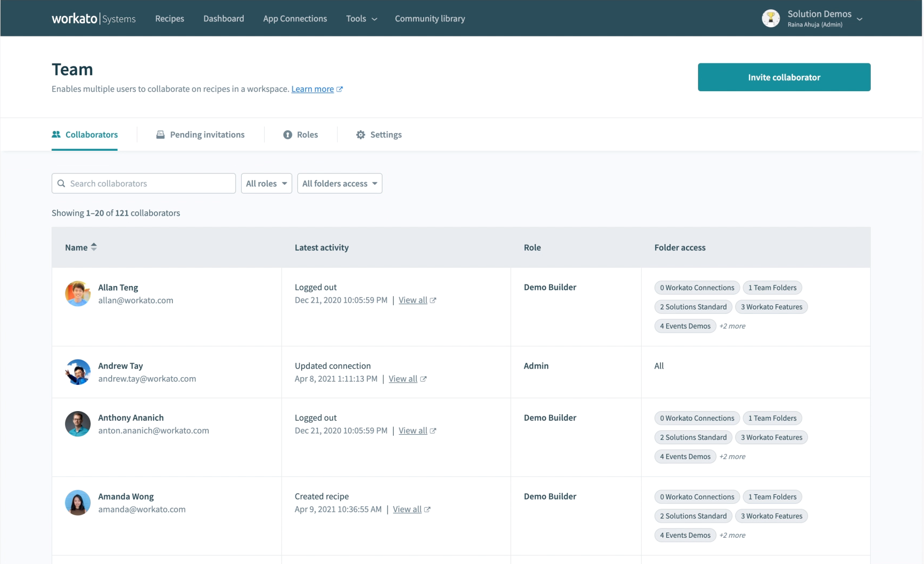Click the Role column header
924x564 pixels.
tap(532, 247)
